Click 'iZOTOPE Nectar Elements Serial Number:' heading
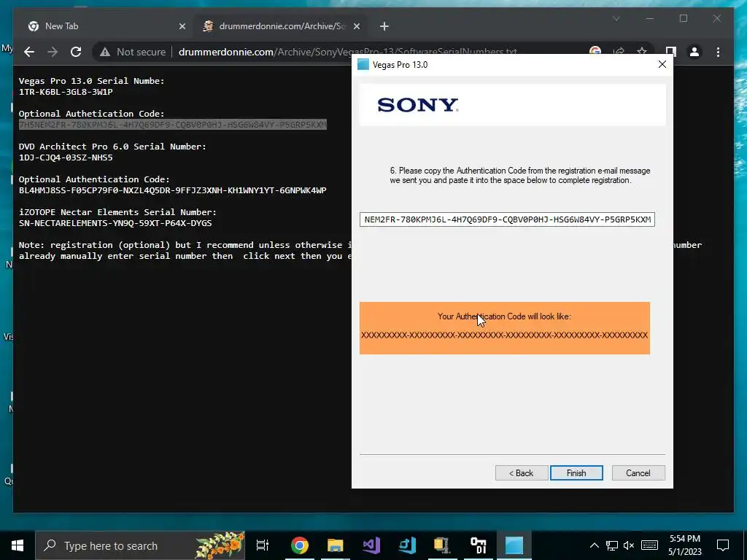The height and width of the screenshot is (560, 747). click(117, 212)
